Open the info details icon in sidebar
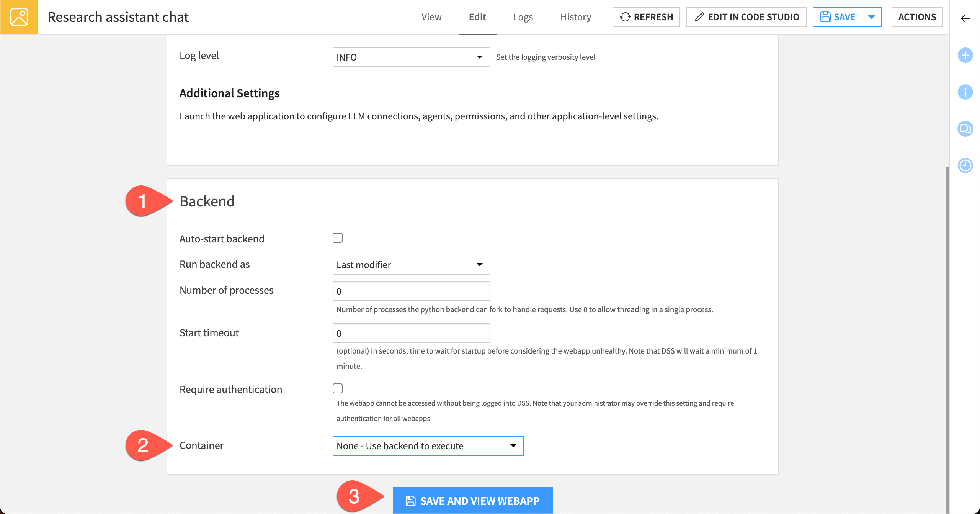 965,92
